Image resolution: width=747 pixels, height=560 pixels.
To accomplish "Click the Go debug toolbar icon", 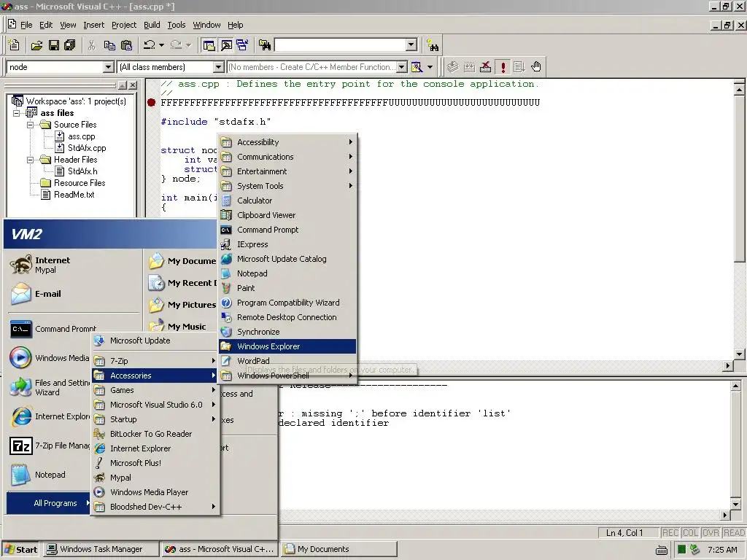I will [x=519, y=67].
